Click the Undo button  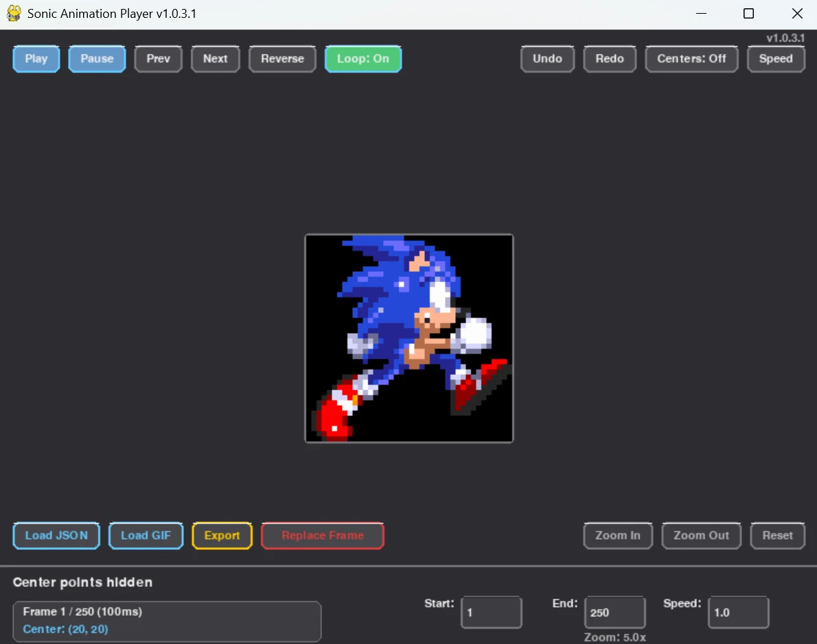tap(548, 59)
